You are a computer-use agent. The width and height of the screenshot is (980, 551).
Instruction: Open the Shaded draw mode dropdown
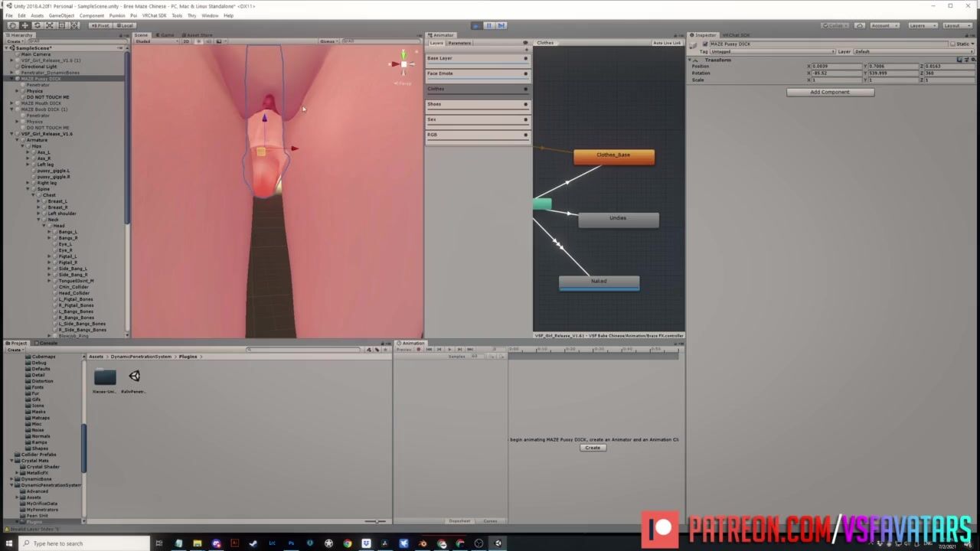pyautogui.click(x=152, y=41)
